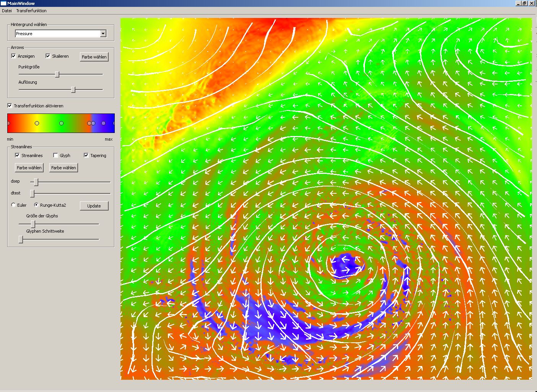
Task: Uncheck the Skalieren checkbox
Action: [48, 56]
